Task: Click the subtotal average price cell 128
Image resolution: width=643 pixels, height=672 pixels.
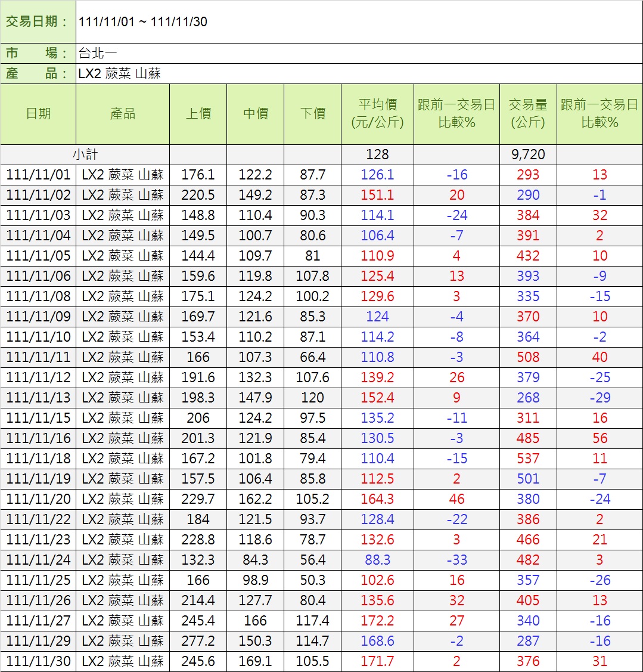Action: click(x=377, y=154)
